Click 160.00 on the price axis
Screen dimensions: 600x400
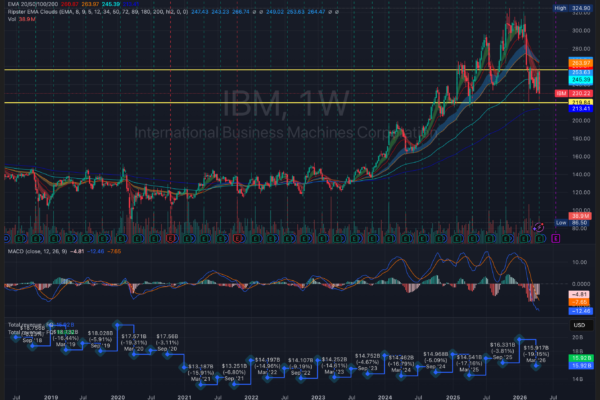(581, 157)
